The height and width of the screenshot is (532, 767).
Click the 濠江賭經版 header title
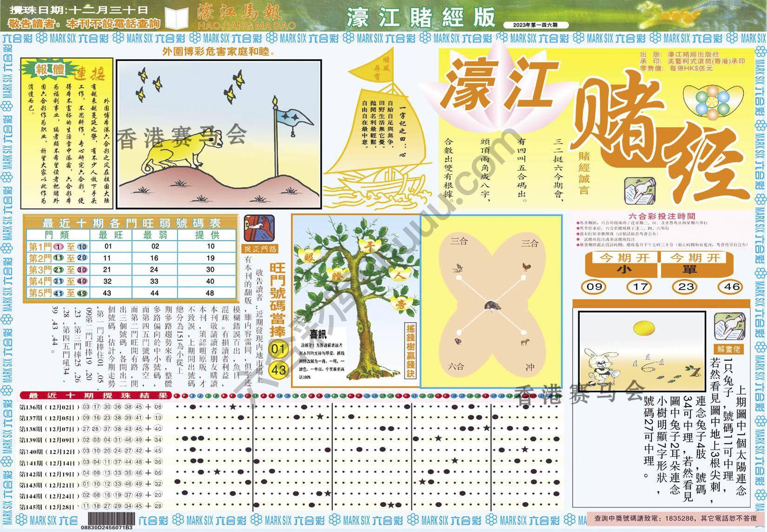coord(421,17)
